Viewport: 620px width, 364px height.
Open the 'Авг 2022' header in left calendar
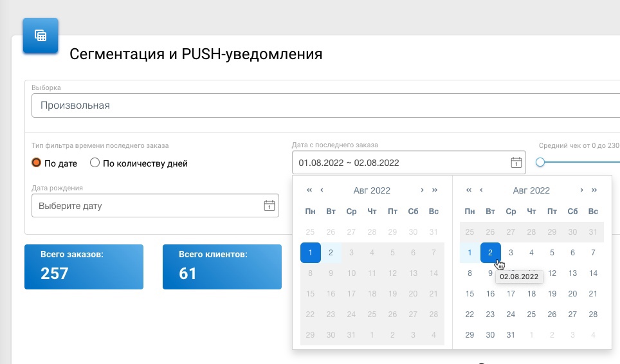pyautogui.click(x=372, y=190)
